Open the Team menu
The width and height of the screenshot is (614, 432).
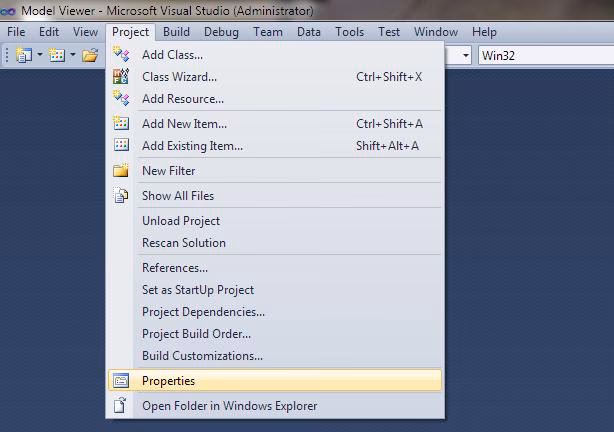tap(268, 32)
